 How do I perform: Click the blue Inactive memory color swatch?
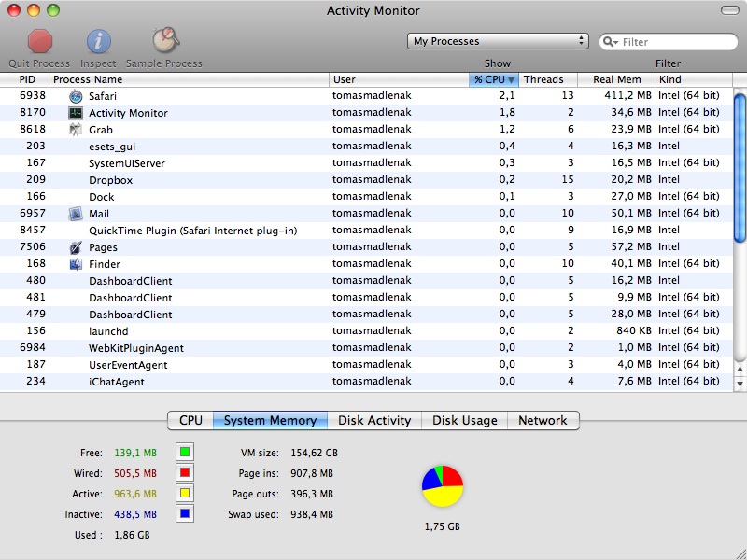tap(185, 514)
